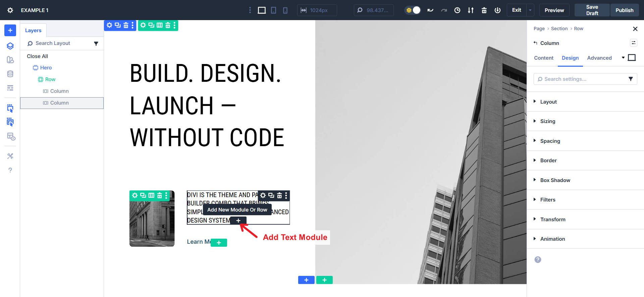Delete section using blue toolbar trash
The image size is (644, 297).
[126, 25]
